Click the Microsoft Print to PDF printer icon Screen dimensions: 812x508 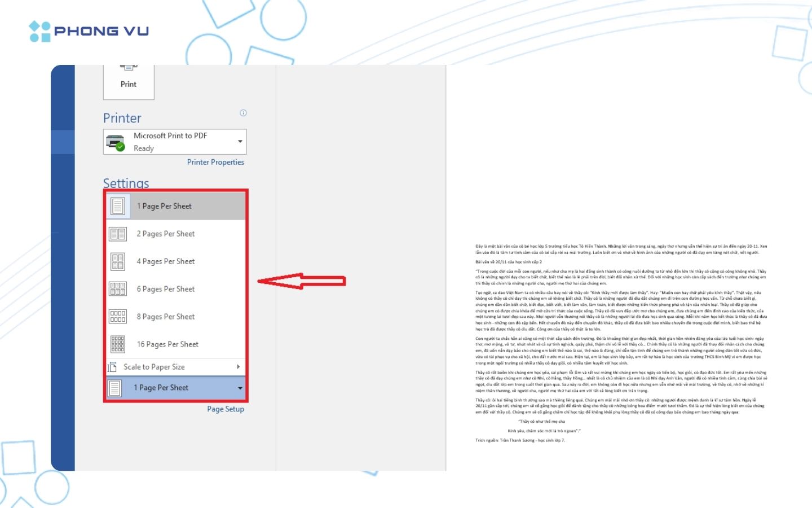[116, 142]
